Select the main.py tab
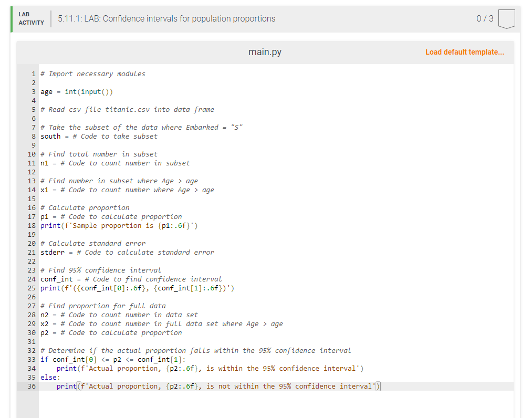Screen dimensions: 532x418 pyautogui.click(x=265, y=51)
